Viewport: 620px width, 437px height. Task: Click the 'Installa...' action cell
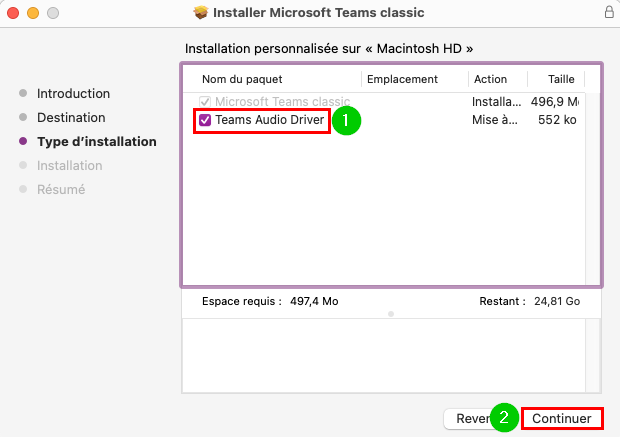[x=496, y=102]
